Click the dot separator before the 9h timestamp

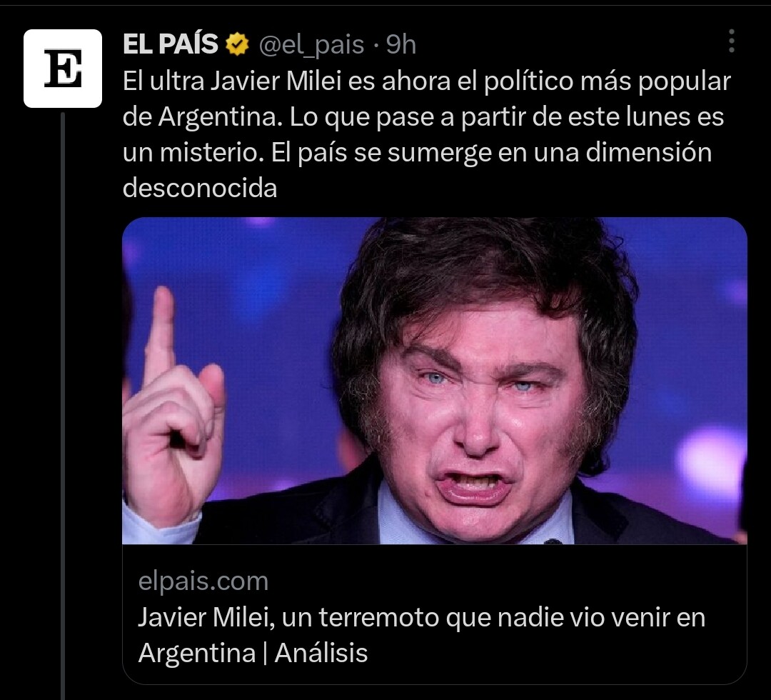pyautogui.click(x=376, y=46)
